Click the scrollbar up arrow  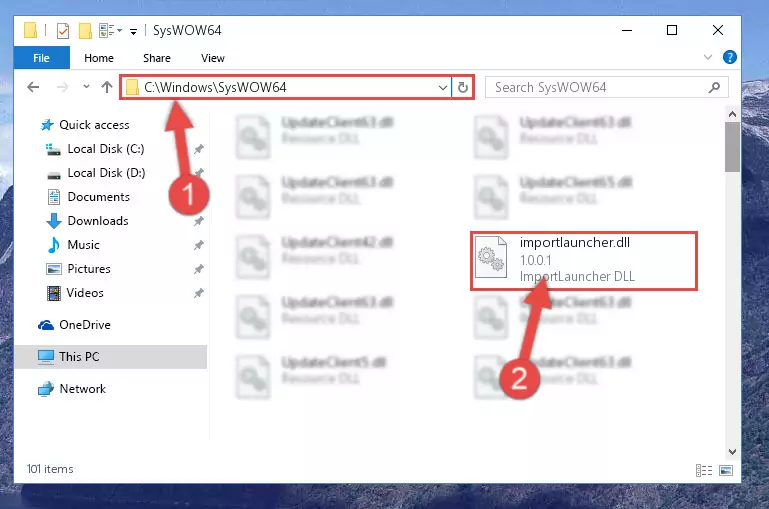pyautogui.click(x=732, y=114)
